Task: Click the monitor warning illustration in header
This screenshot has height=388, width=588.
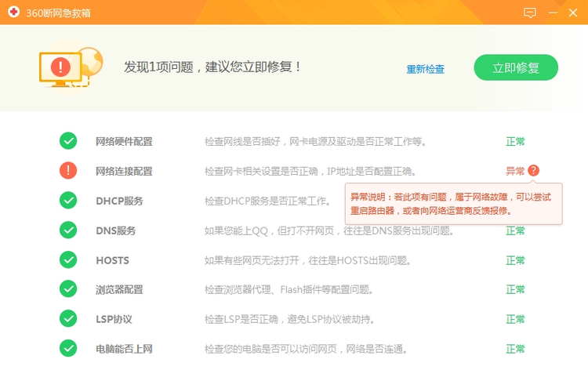Action: coord(71,67)
